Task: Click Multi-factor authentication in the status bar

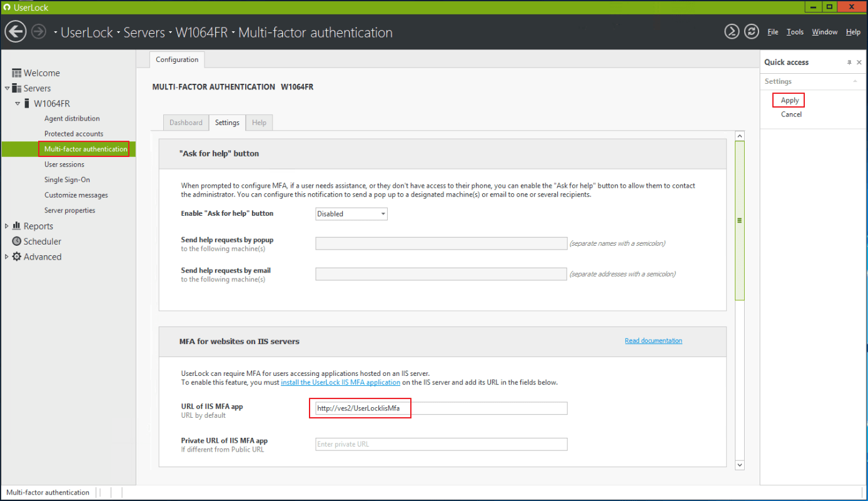Action: click(48, 492)
